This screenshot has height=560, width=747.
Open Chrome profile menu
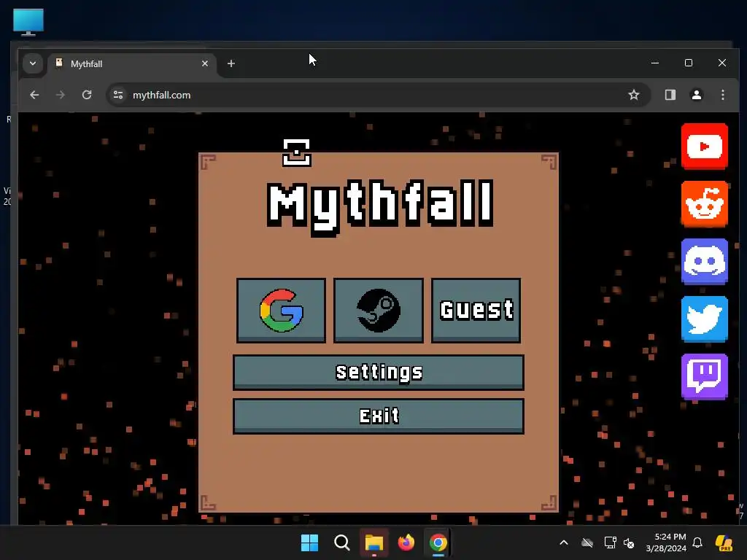click(x=697, y=95)
